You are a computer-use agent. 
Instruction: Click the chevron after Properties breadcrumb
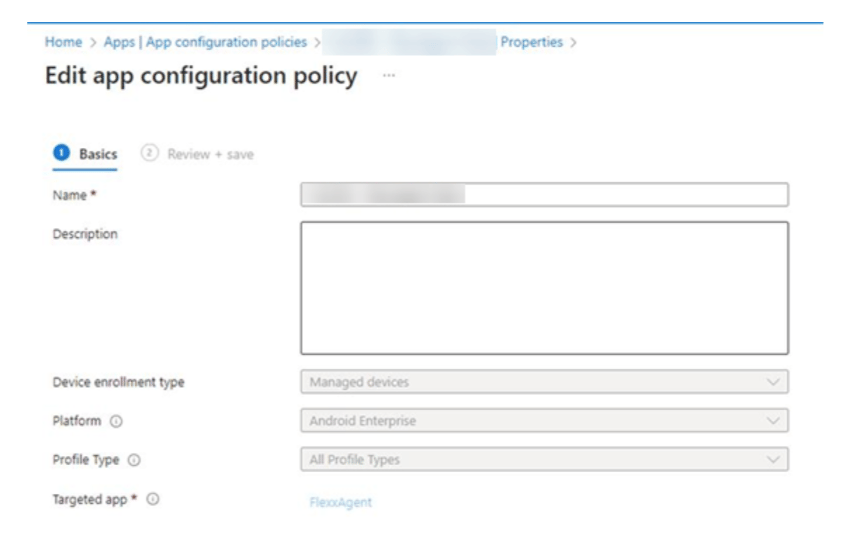click(x=573, y=42)
